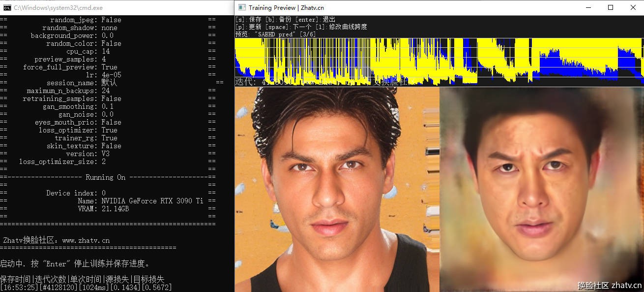
Task: Click the predicted swapped face preview
Action: click(541, 190)
